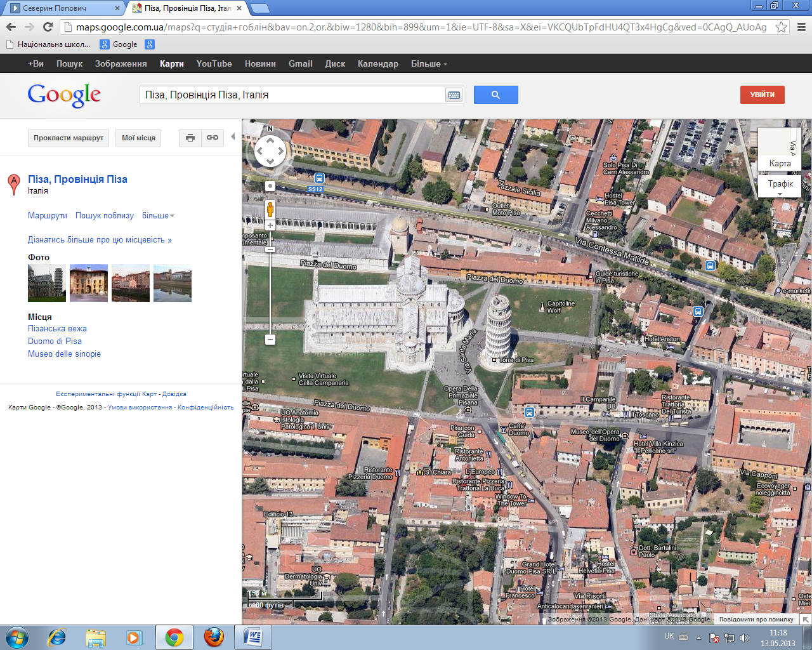Toggle the Трафік traffic layer

point(780,187)
